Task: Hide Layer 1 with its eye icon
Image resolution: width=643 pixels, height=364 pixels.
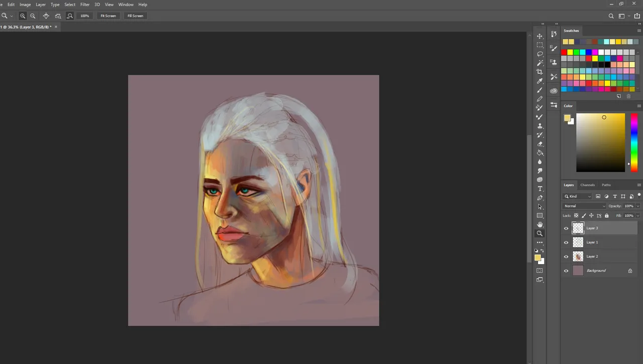Action: point(566,242)
